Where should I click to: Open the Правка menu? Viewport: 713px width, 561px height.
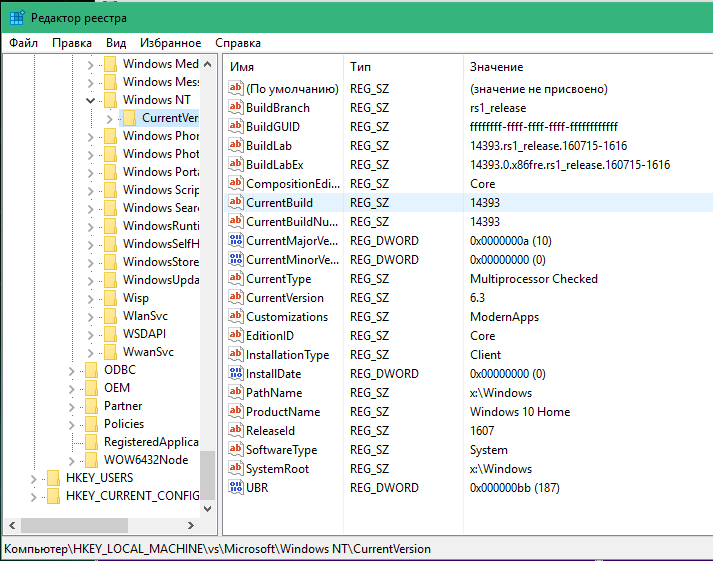tap(72, 43)
